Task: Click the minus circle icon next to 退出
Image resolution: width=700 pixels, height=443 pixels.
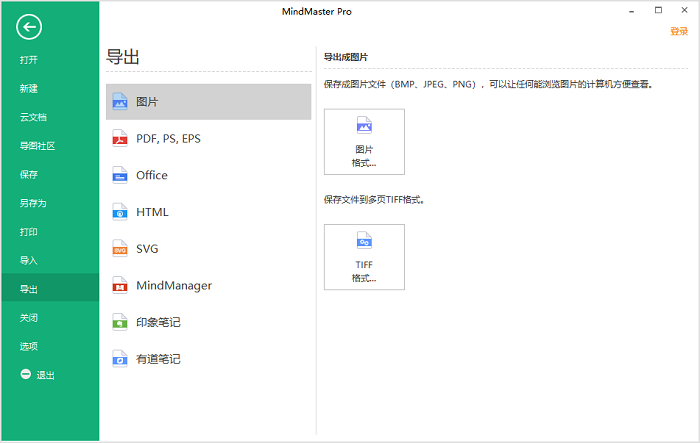Action: [x=26, y=374]
